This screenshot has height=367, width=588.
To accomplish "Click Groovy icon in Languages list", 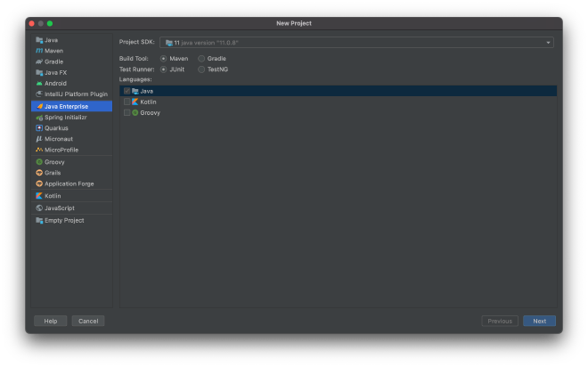I will point(135,112).
